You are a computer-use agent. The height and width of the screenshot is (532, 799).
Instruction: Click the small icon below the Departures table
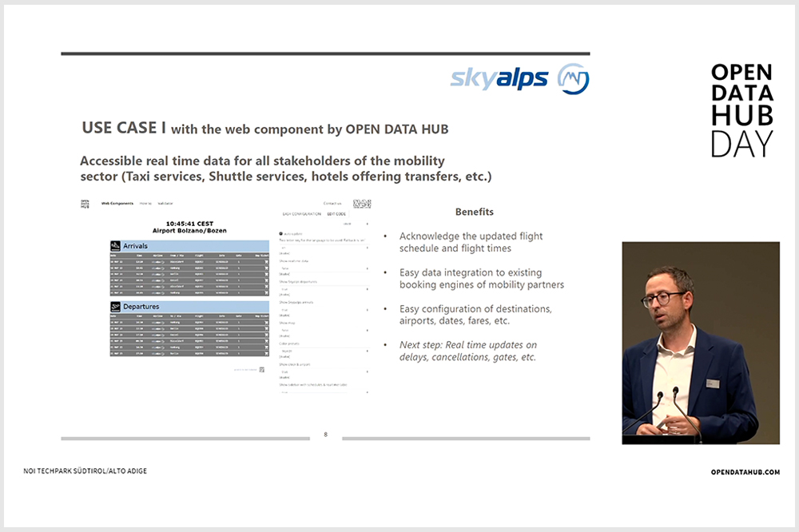click(x=261, y=369)
